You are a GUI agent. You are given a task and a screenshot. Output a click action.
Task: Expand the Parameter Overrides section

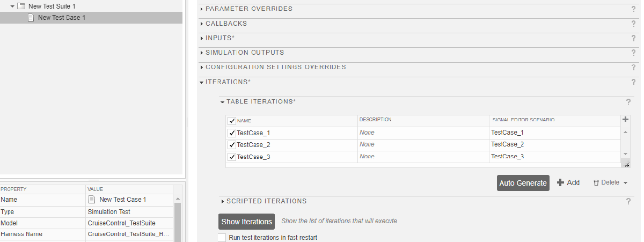(x=202, y=9)
